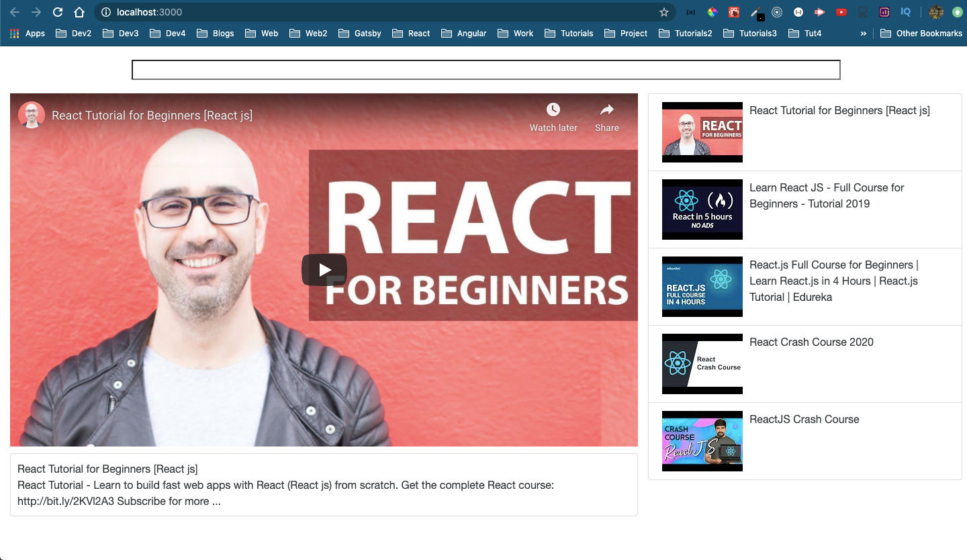
Task: Select ReactJS Crash Course thumbnail
Action: pos(702,441)
